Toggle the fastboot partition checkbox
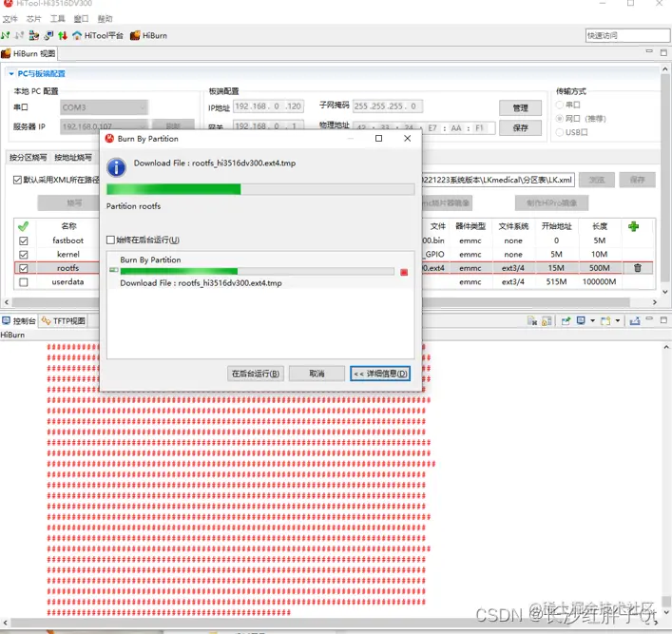Image resolution: width=672 pixels, height=634 pixels. pyautogui.click(x=24, y=240)
